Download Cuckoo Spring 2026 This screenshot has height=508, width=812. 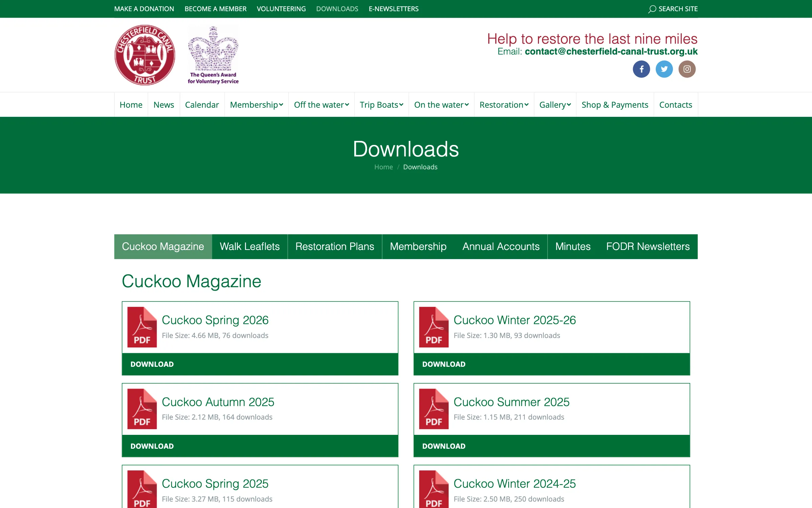pyautogui.click(x=260, y=364)
